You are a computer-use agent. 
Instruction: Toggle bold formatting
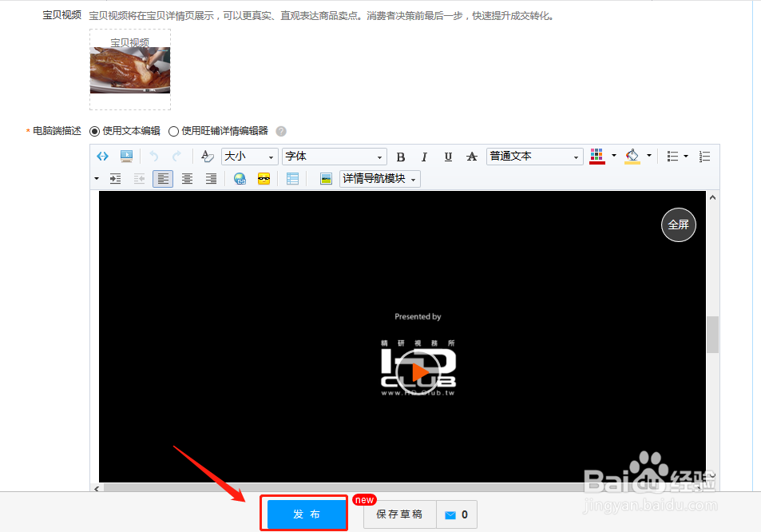pyautogui.click(x=400, y=157)
